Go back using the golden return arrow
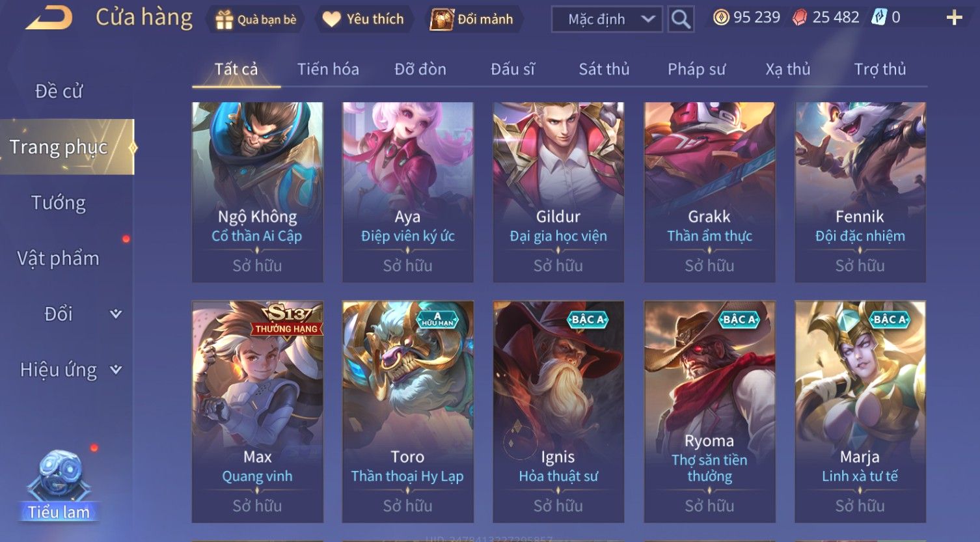 coord(49,18)
